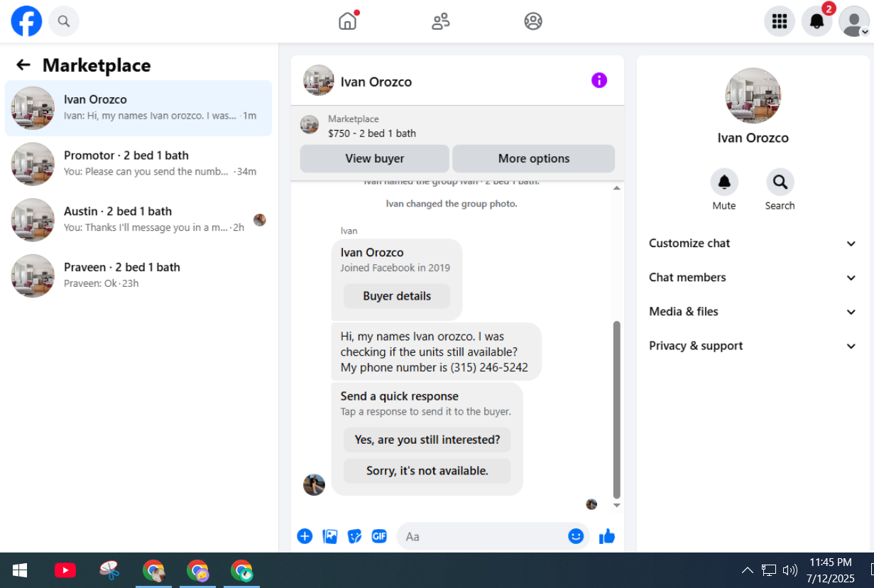Click the listing thumbnail beside $750
The height and width of the screenshot is (588, 874).
pyautogui.click(x=310, y=124)
